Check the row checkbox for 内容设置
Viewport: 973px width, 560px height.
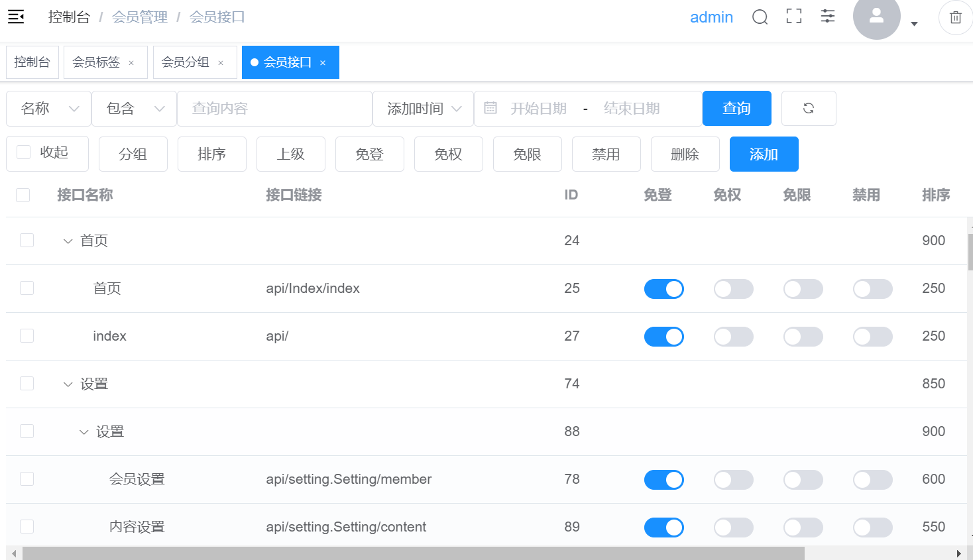27,526
